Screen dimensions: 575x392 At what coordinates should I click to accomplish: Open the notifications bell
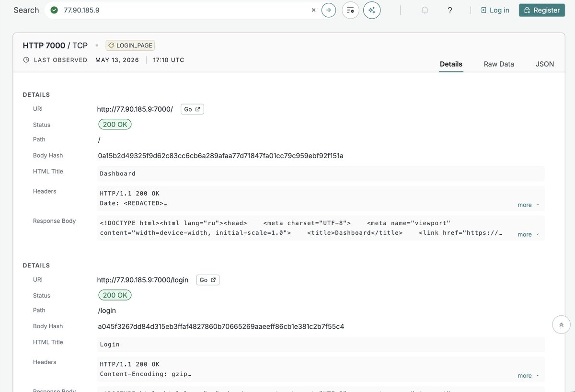coord(425,10)
